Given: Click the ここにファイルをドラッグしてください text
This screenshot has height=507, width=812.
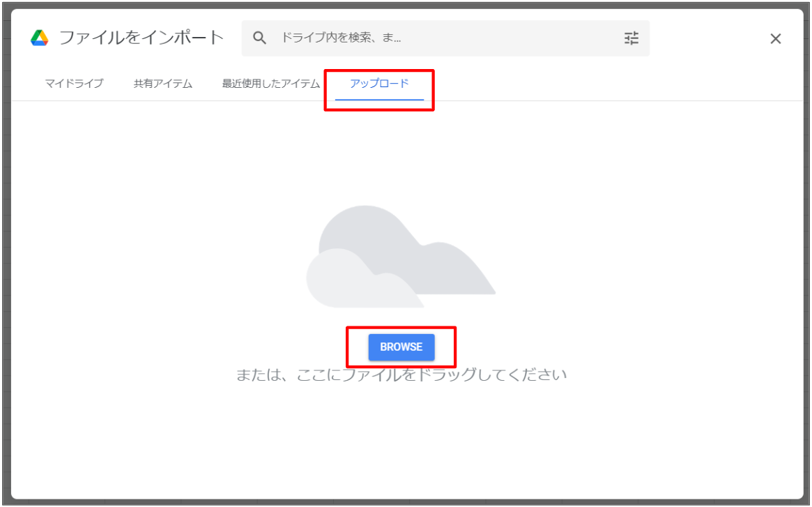Looking at the screenshot, I should click(x=401, y=375).
